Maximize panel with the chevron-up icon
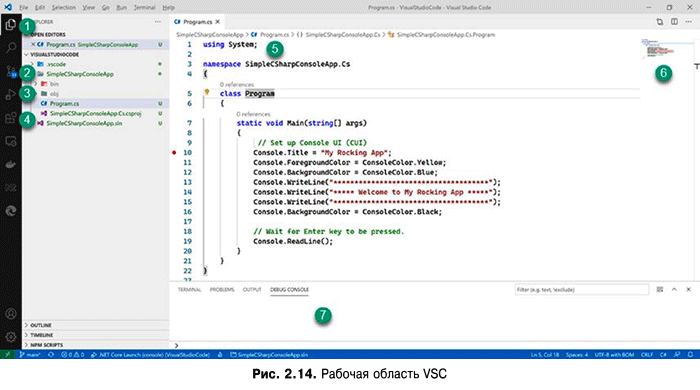The image size is (700, 390). tap(674, 290)
